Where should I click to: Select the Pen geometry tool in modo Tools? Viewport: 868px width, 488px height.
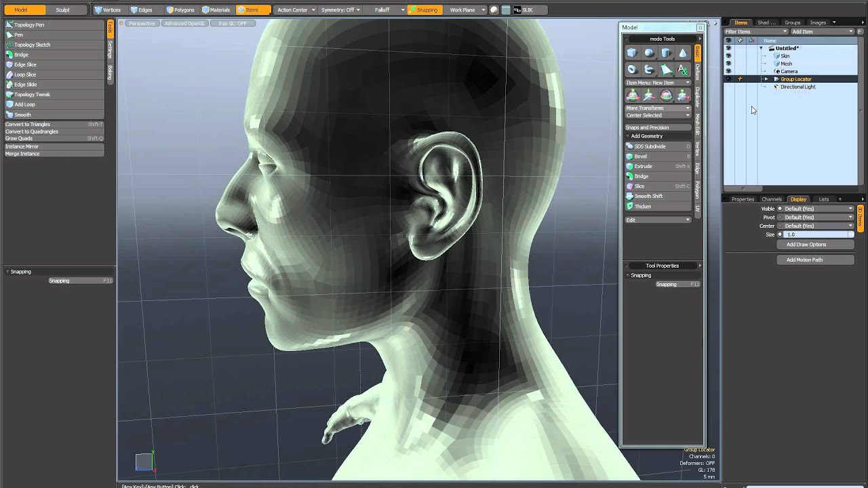(x=666, y=69)
